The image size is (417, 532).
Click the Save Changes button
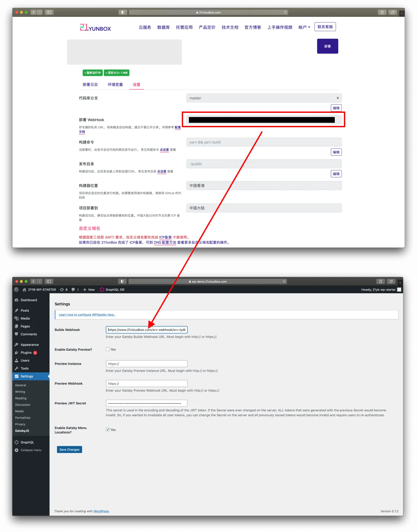pyautogui.click(x=69, y=450)
